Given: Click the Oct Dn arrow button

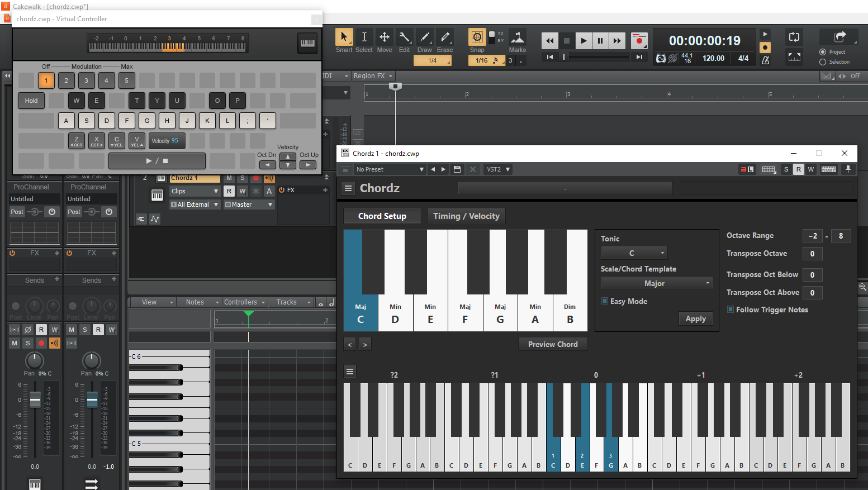Looking at the screenshot, I should coord(268,165).
